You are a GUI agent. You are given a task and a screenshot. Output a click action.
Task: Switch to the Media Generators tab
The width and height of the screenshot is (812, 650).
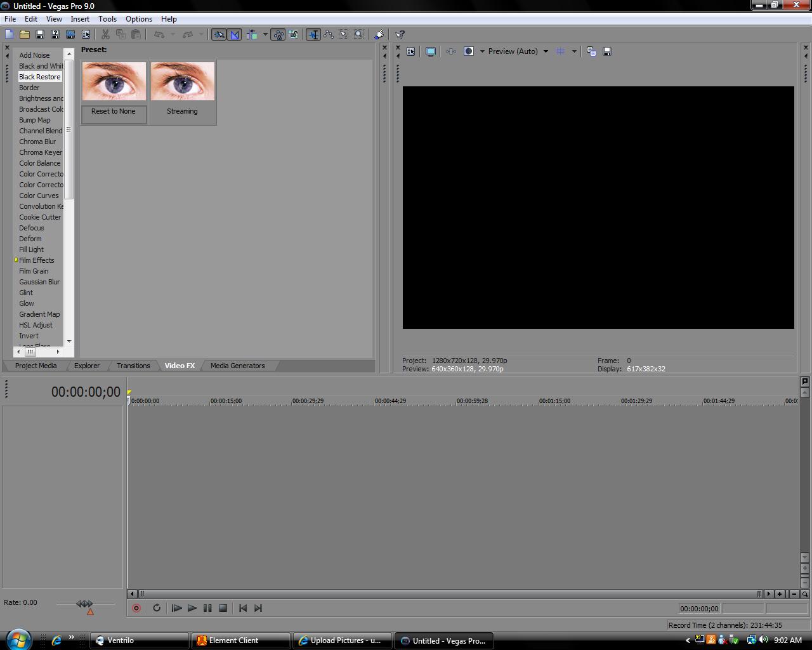238,366
